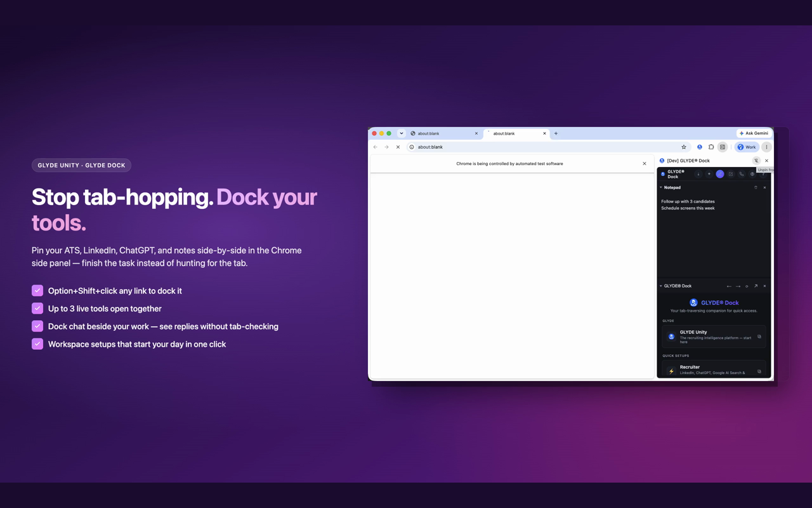Collapse the GLYDE® Dock section triangle
The width and height of the screenshot is (812, 508).
[660, 286]
